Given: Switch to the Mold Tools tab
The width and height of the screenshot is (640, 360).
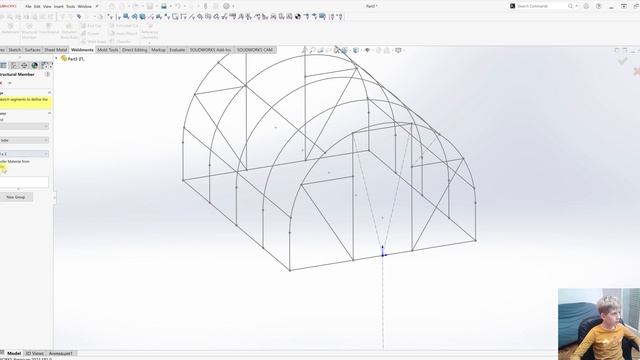Looking at the screenshot, I should point(108,50).
